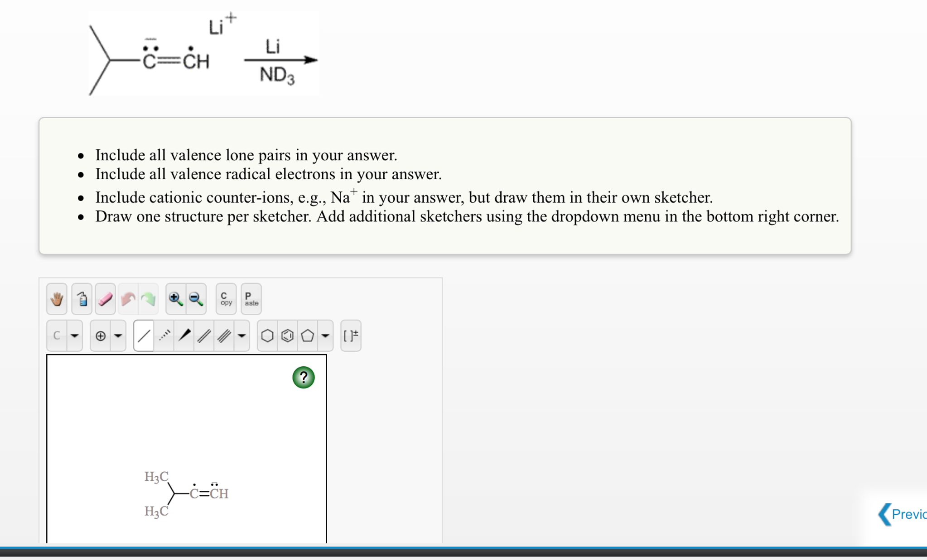Viewport: 927px width, 560px height.
Task: Click the 'valence radical electrons' instruction
Action: 268,174
